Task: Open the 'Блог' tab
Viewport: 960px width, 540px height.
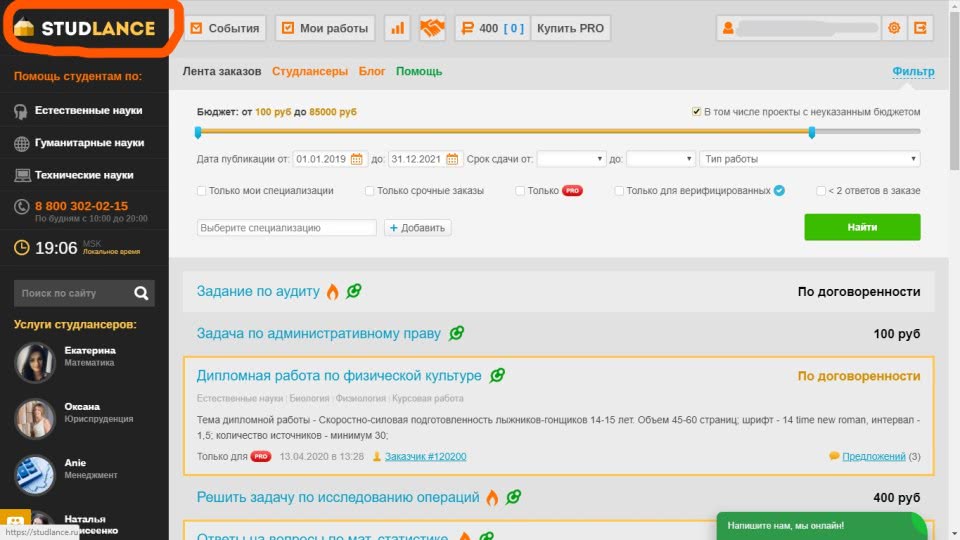Action: pos(372,72)
